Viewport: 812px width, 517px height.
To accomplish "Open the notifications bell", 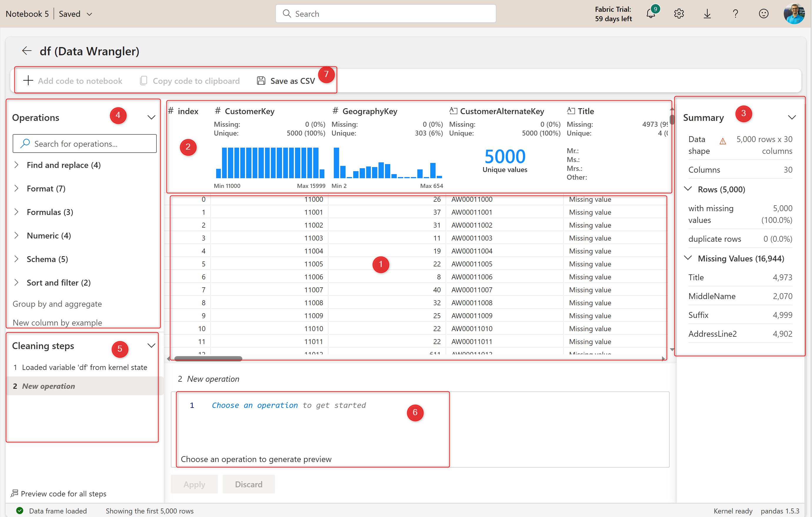I will [651, 14].
